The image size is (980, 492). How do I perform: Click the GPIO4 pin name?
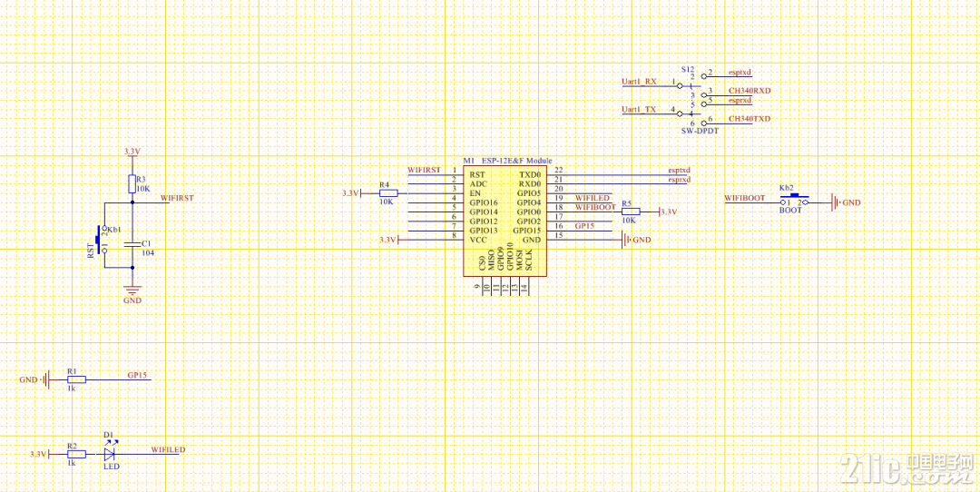529,203
